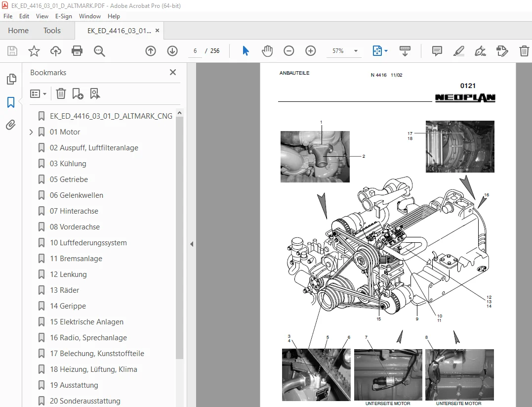
Task: Open bookmark 11 Bremsanlage
Action: [x=76, y=259]
